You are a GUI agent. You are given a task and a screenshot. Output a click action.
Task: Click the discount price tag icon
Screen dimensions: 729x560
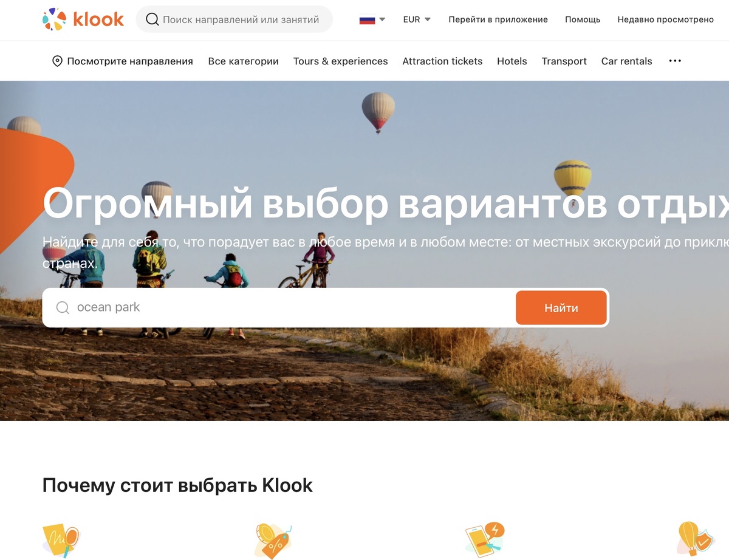coord(272,540)
